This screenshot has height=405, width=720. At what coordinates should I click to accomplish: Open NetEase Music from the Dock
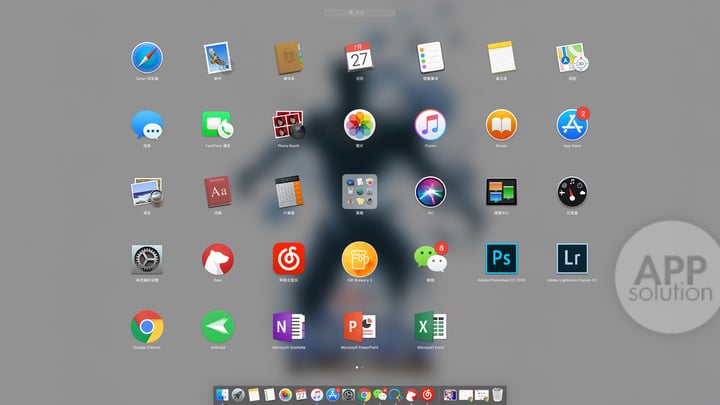(x=428, y=394)
